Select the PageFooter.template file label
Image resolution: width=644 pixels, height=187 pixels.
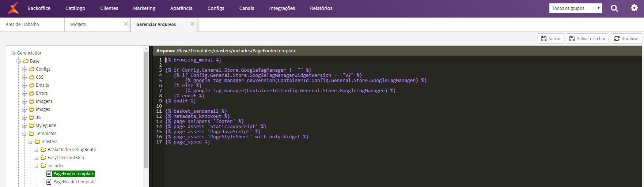tap(74, 174)
